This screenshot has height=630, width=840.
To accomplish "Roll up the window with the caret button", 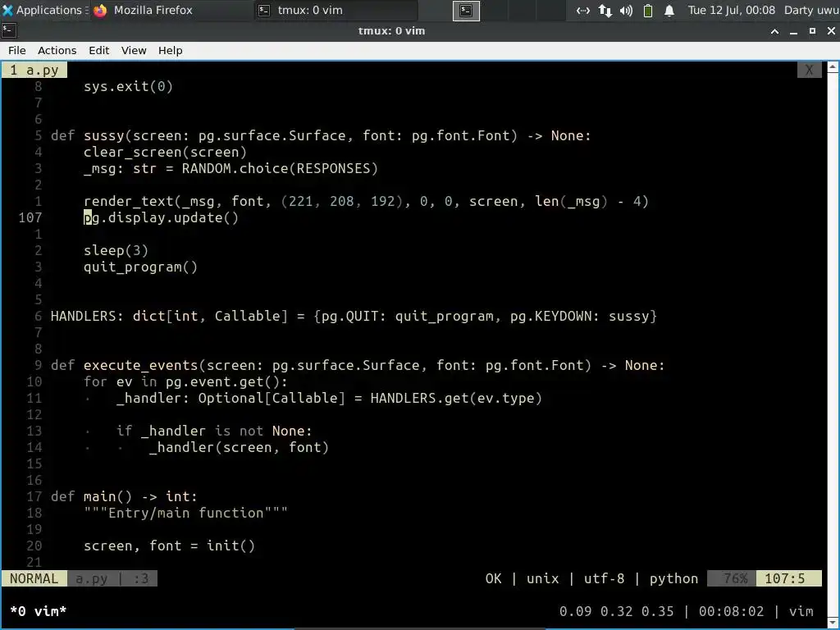I will 774,31.
